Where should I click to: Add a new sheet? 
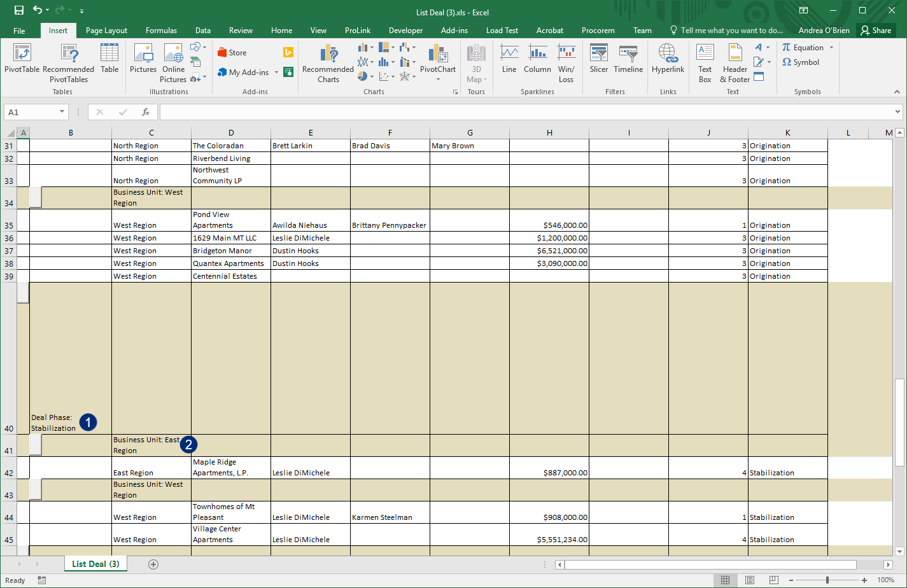coord(153,564)
